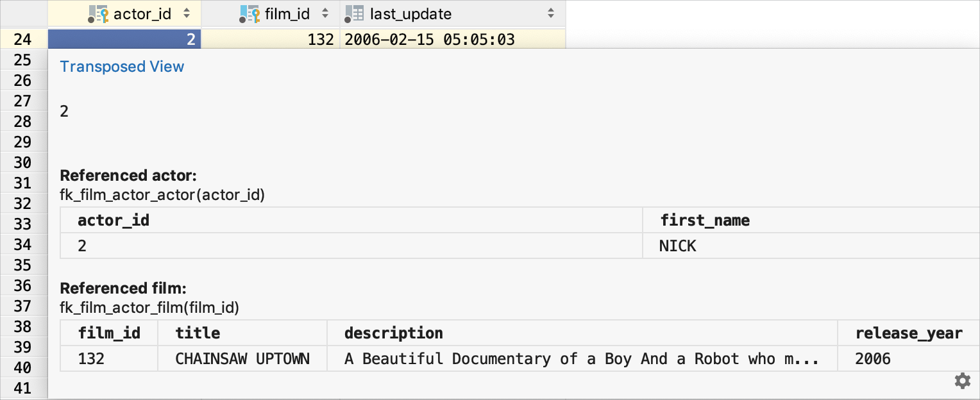980x400 pixels.
Task: Click row number 24 in the gutter
Action: coord(23,39)
